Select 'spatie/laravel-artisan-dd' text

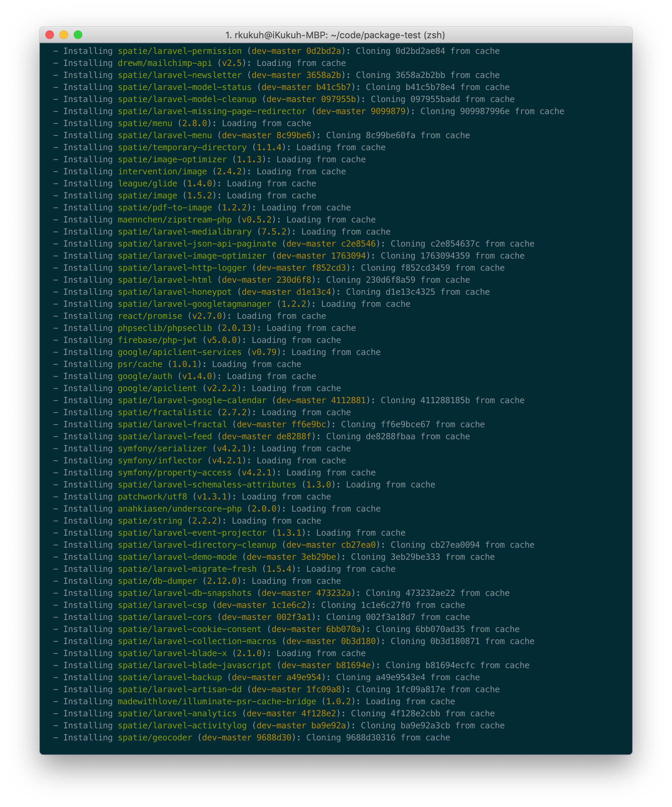click(180, 689)
